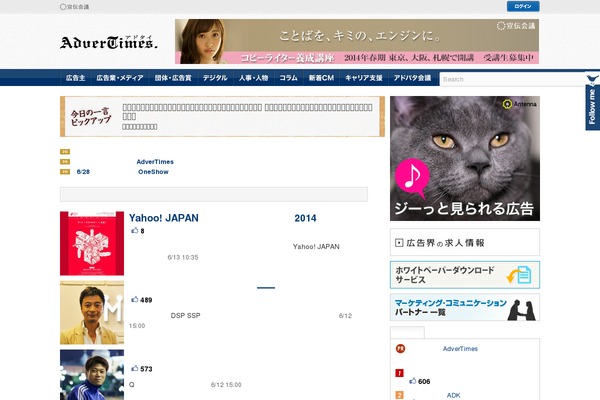The image size is (600, 400).
Task: Open the 宣伝会議 link in top bar
Action: click(x=75, y=7)
